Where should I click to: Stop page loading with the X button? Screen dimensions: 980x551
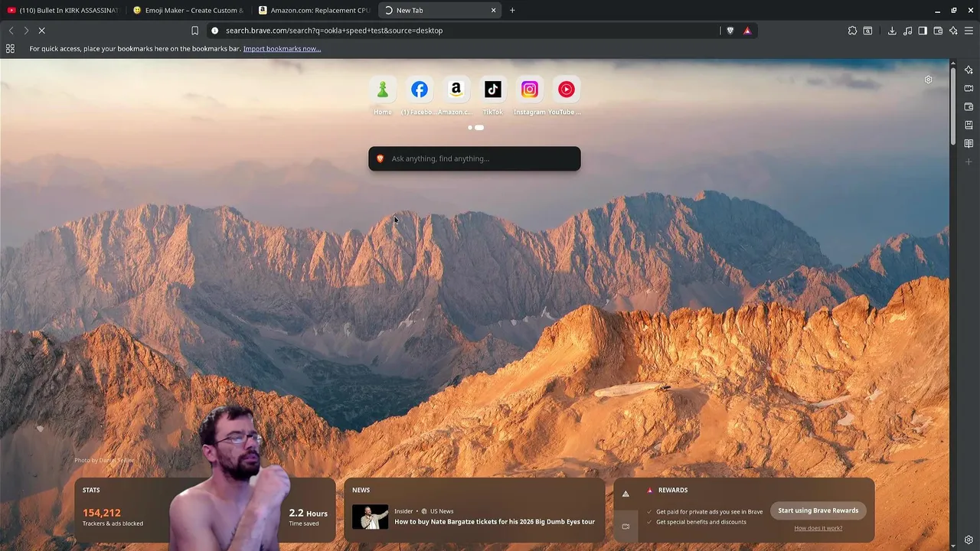(x=41, y=31)
